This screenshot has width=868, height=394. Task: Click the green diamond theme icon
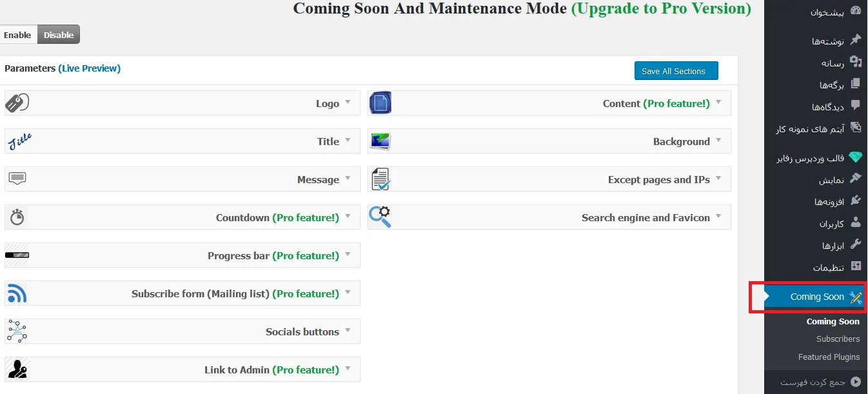pos(856,157)
